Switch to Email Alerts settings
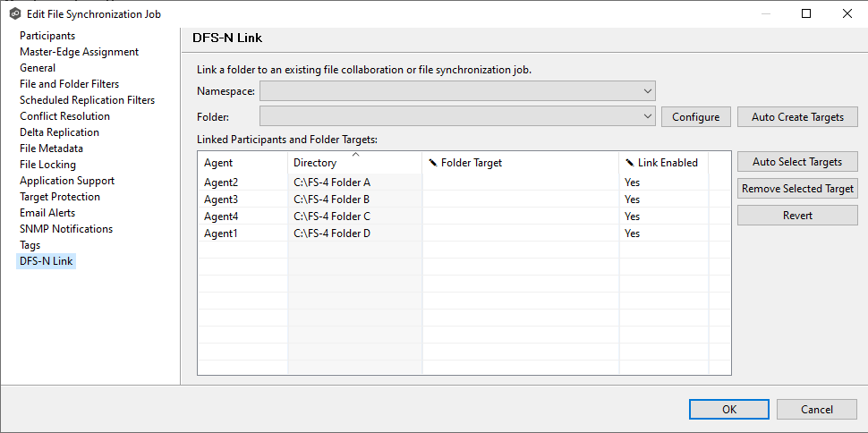Image resolution: width=868 pixels, height=433 pixels. (x=47, y=213)
